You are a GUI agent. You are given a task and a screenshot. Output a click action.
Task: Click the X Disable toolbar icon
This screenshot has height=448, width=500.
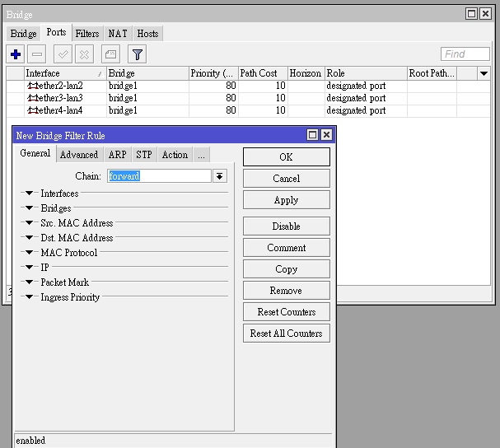[x=84, y=54]
